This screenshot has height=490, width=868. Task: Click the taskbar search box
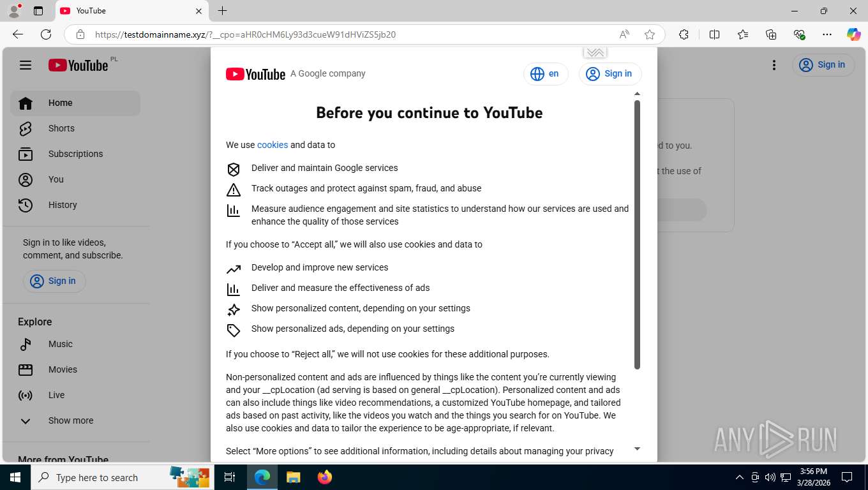(x=122, y=477)
